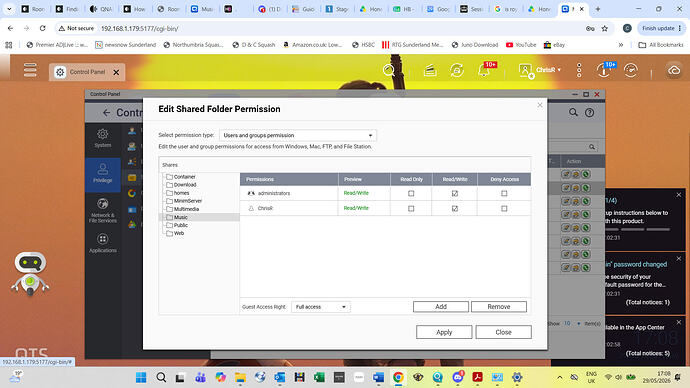Click the cloud icon in QTS toolbar
Viewport: 690px width, 388px height.
pyautogui.click(x=674, y=70)
